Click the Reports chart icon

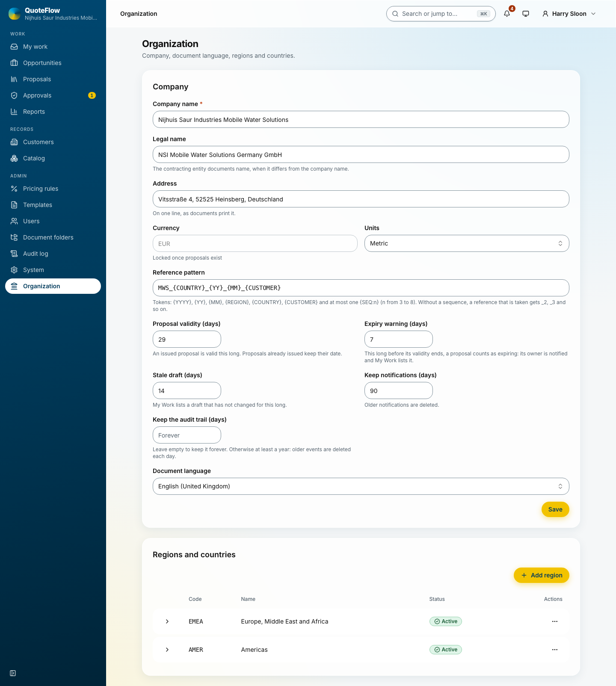(x=14, y=112)
